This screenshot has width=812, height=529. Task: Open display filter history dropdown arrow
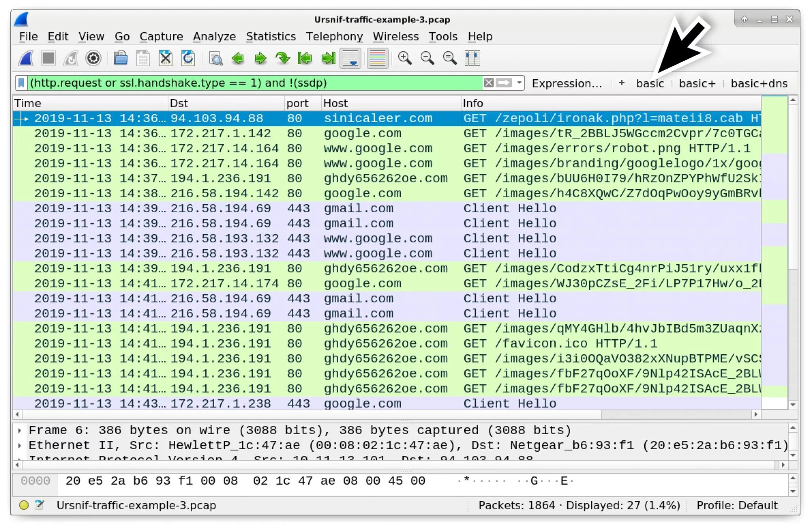519,83
